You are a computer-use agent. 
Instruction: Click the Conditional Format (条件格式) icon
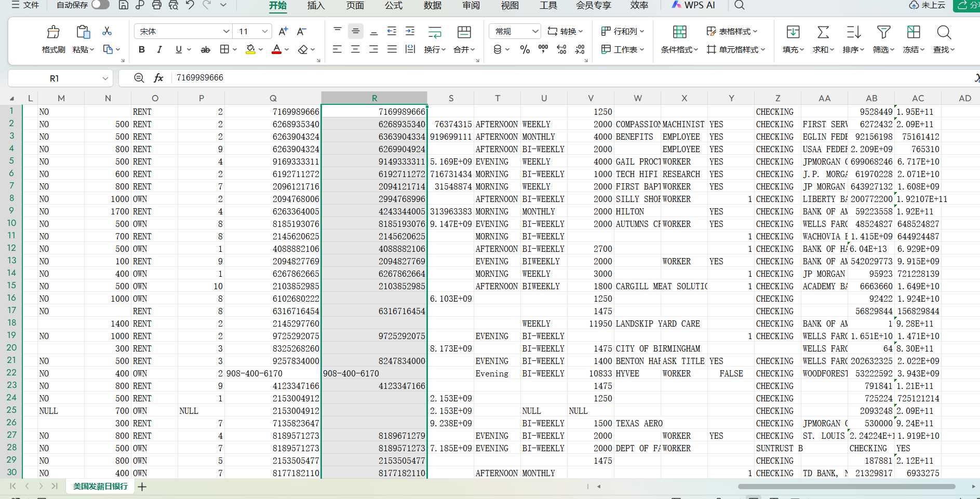tap(679, 32)
